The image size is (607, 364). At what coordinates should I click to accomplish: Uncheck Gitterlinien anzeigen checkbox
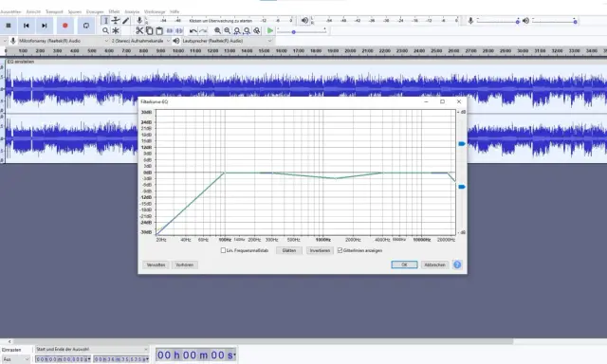point(340,250)
